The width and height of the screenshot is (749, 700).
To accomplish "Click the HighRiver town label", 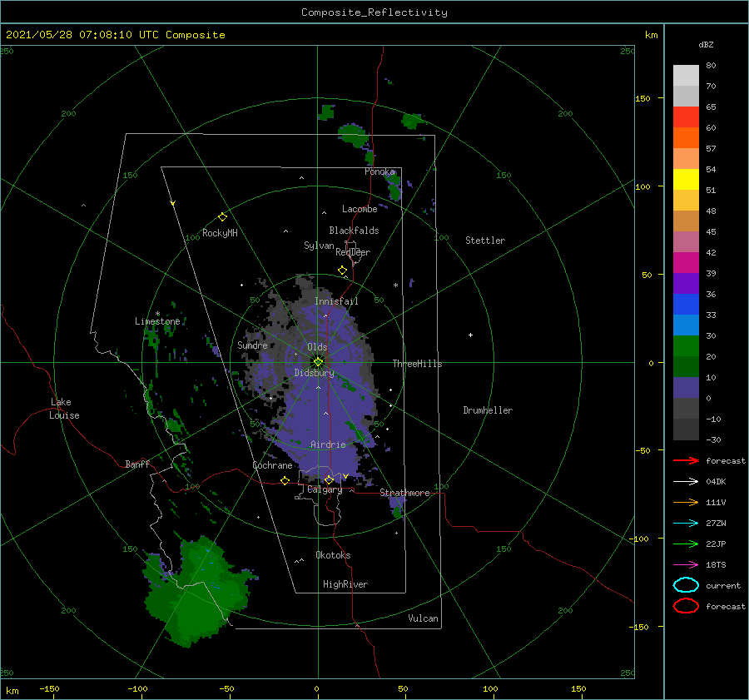I will (x=345, y=584).
